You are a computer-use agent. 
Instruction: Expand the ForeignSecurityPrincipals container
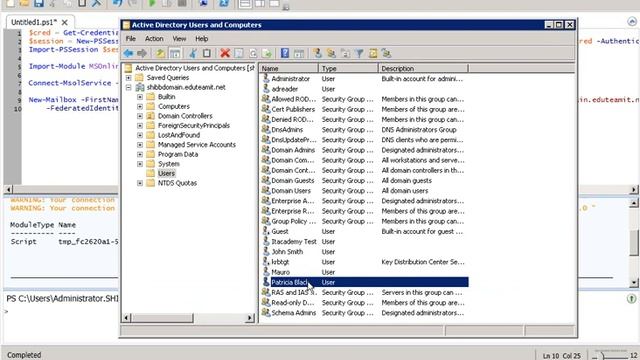pos(140,126)
